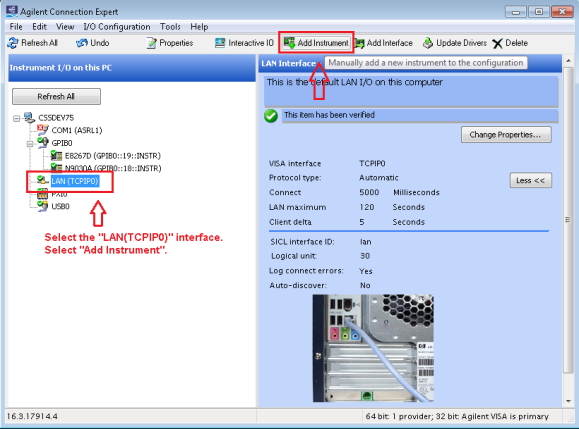This screenshot has height=429, width=579.
Task: Click the Less << button
Action: tap(531, 181)
